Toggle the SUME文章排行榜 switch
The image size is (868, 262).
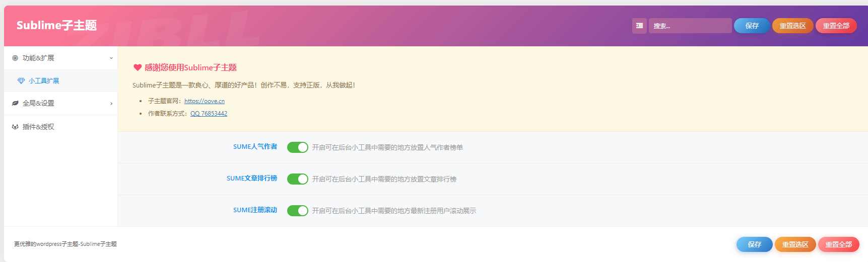298,179
